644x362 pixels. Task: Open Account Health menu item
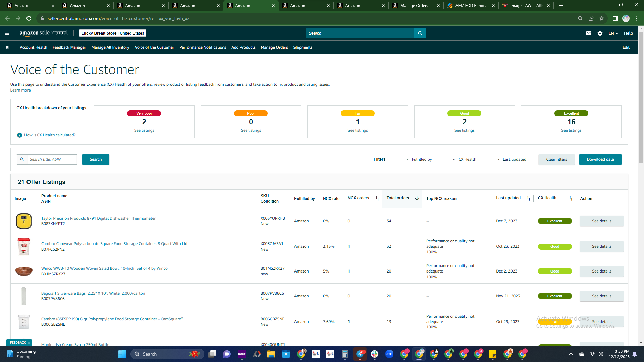(x=34, y=47)
